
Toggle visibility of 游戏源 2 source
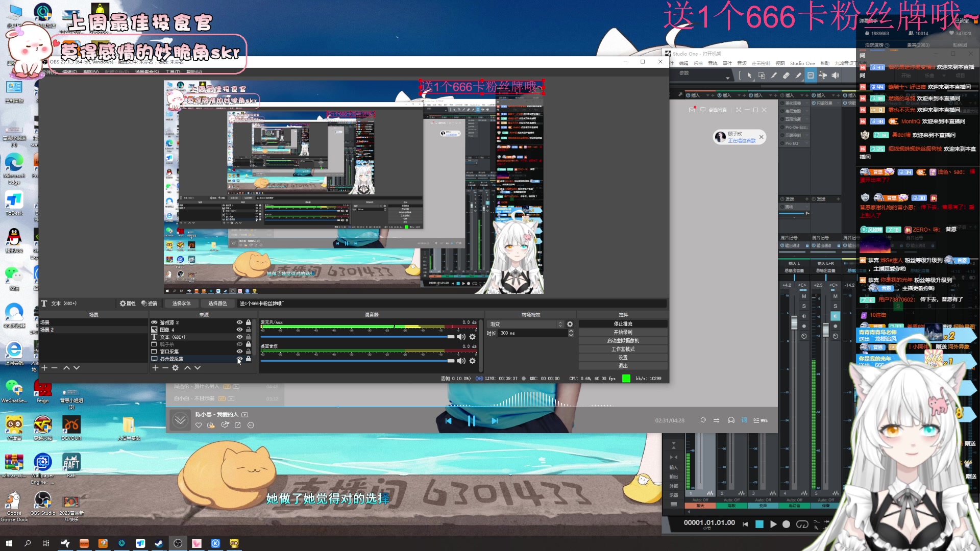click(239, 322)
